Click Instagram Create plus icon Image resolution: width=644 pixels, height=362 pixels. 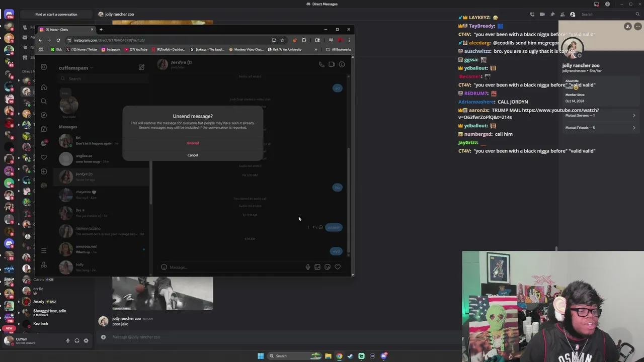44,171
